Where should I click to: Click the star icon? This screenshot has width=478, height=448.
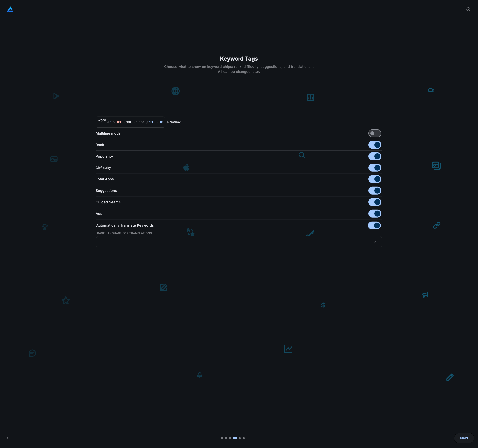coord(66,300)
